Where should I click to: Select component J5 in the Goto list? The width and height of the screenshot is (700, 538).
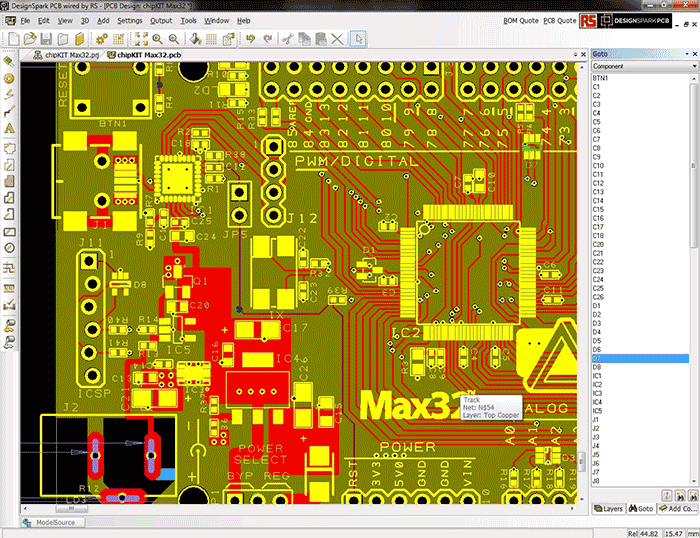click(x=641, y=455)
